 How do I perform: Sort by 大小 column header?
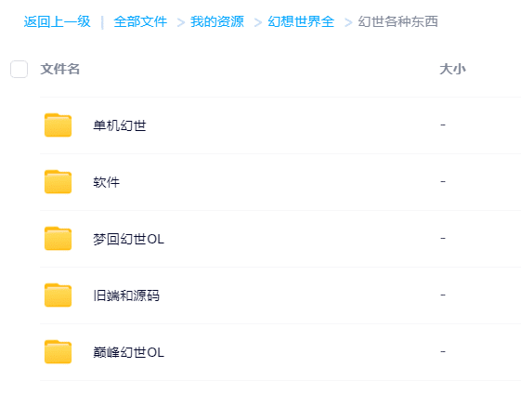(452, 69)
